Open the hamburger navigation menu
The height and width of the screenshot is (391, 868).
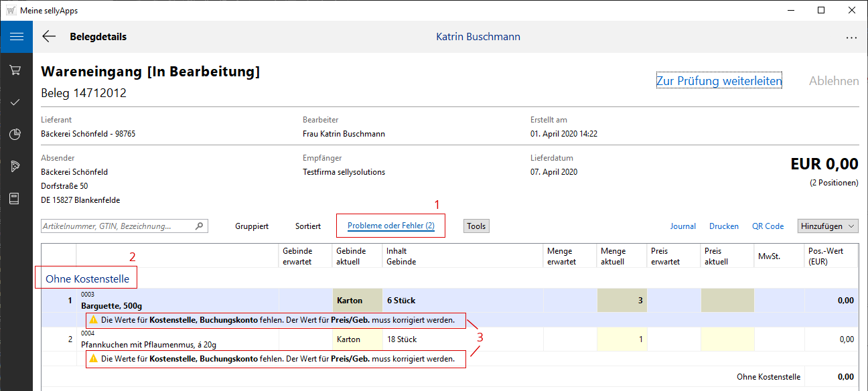(x=16, y=37)
